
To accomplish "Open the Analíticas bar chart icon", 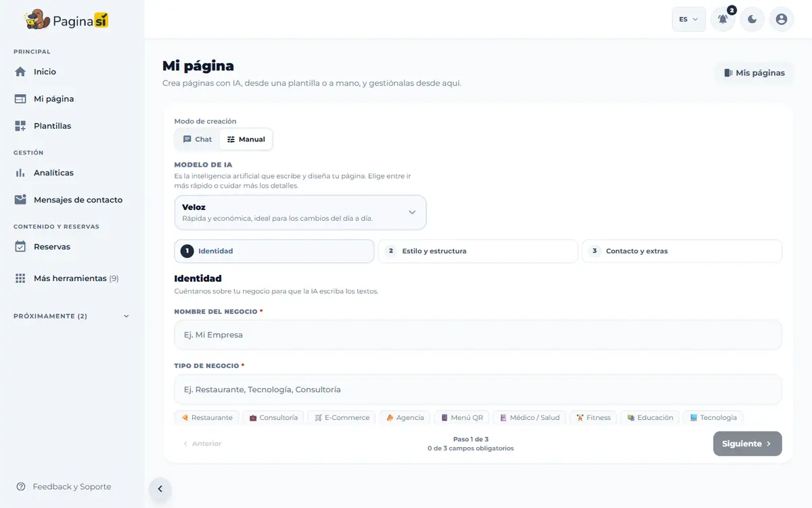I will tap(20, 173).
